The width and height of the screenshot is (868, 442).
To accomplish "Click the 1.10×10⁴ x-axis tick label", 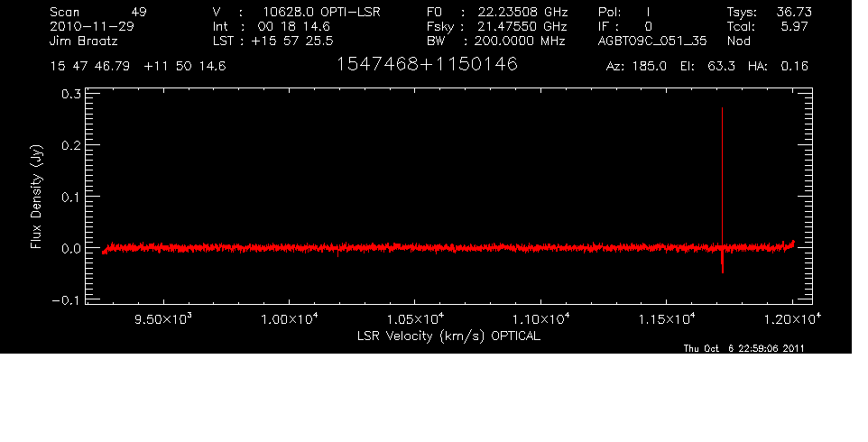I will pyautogui.click(x=540, y=318).
